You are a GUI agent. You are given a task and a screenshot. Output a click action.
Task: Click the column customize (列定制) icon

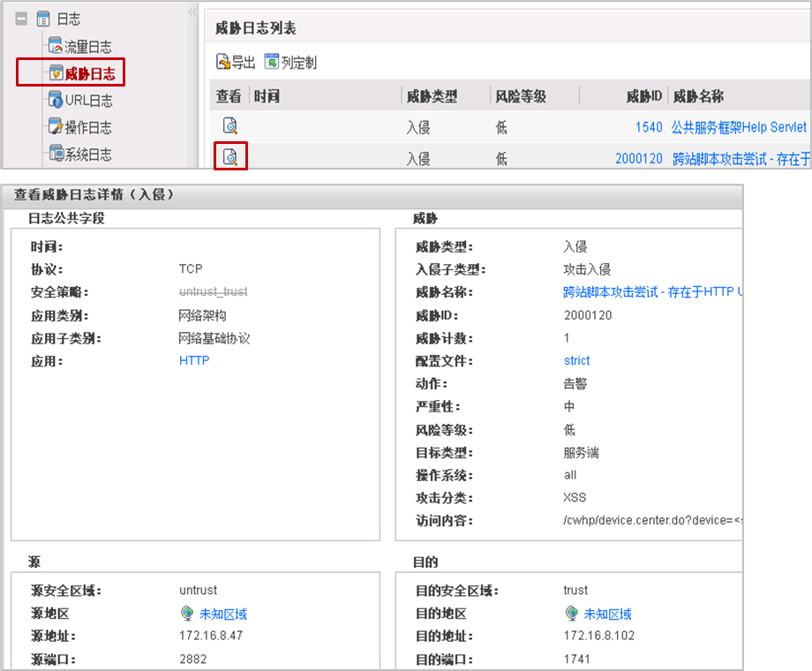point(272,63)
